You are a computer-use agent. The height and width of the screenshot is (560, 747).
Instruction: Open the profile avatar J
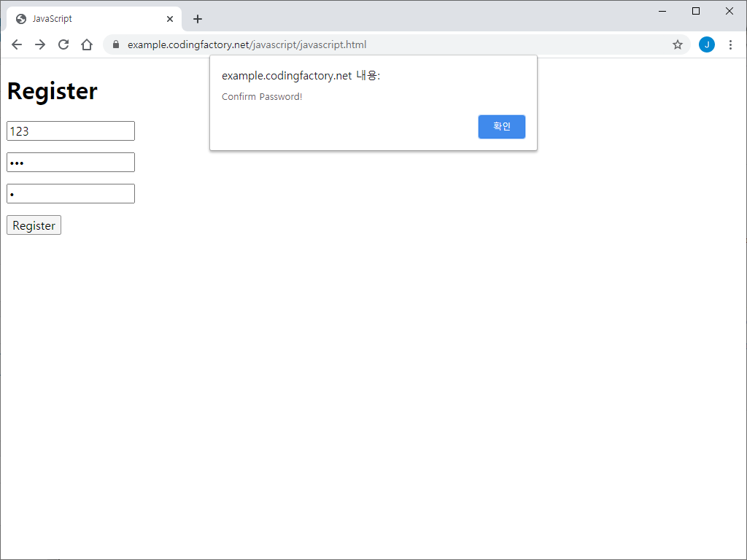706,44
